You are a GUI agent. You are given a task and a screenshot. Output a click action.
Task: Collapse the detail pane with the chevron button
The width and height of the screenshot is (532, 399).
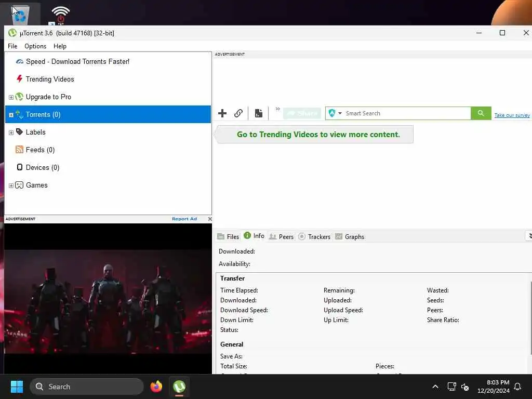click(529, 236)
